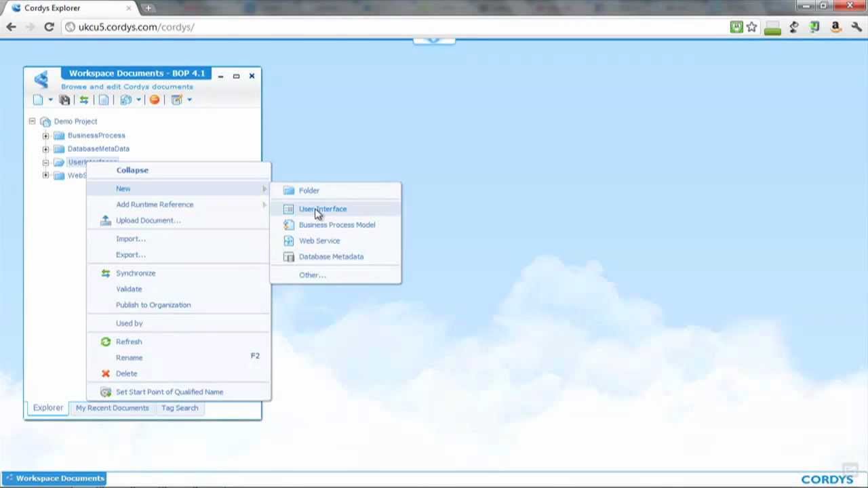The height and width of the screenshot is (488, 868).
Task: Reload the page in the browser
Action: [49, 27]
